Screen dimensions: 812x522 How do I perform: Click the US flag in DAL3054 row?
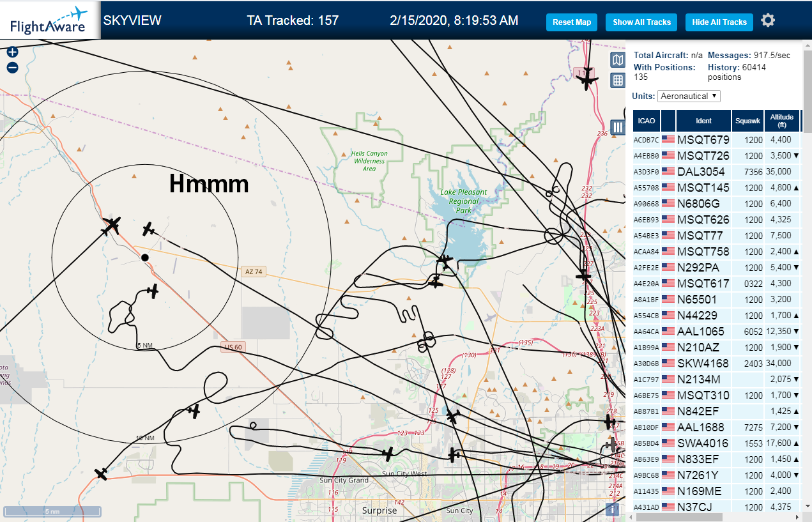pyautogui.click(x=668, y=171)
